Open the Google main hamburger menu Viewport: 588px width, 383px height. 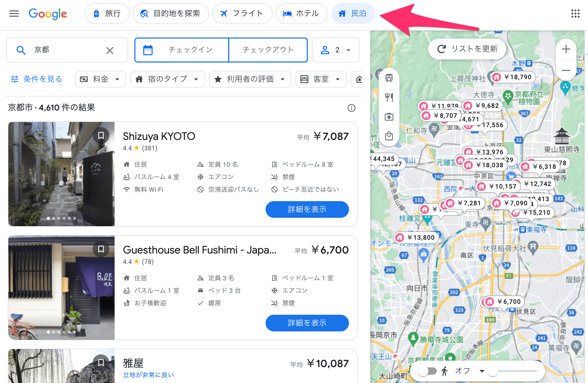click(x=14, y=14)
